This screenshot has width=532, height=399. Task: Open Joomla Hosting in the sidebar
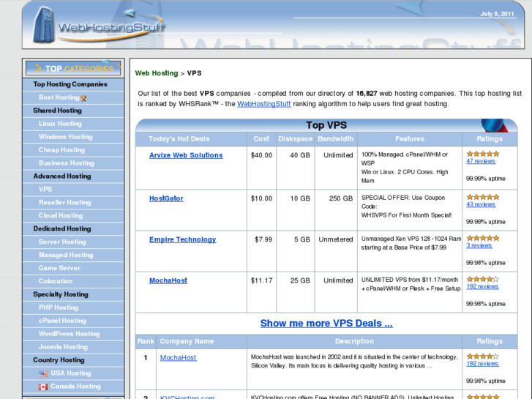(63, 347)
